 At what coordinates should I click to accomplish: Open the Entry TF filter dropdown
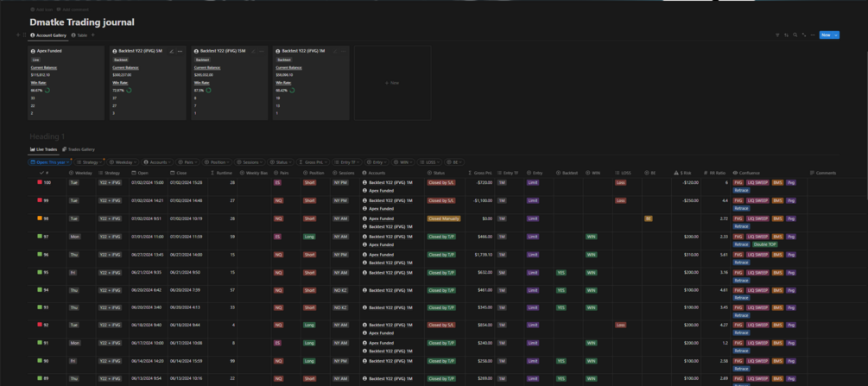pyautogui.click(x=347, y=162)
